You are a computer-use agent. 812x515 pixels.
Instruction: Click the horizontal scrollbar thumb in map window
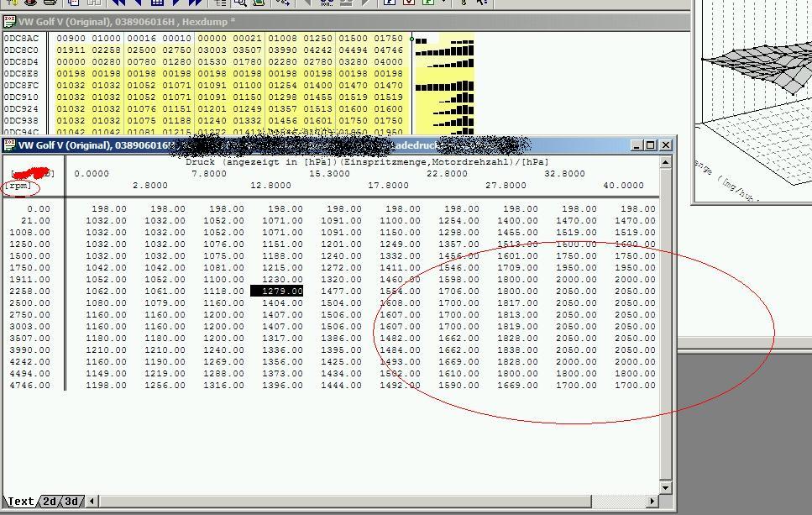pyautogui.click(x=345, y=501)
